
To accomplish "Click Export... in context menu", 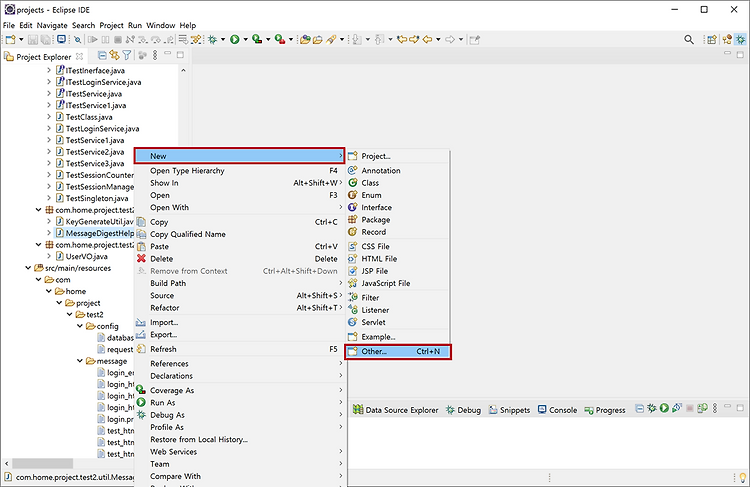I will [239, 335].
